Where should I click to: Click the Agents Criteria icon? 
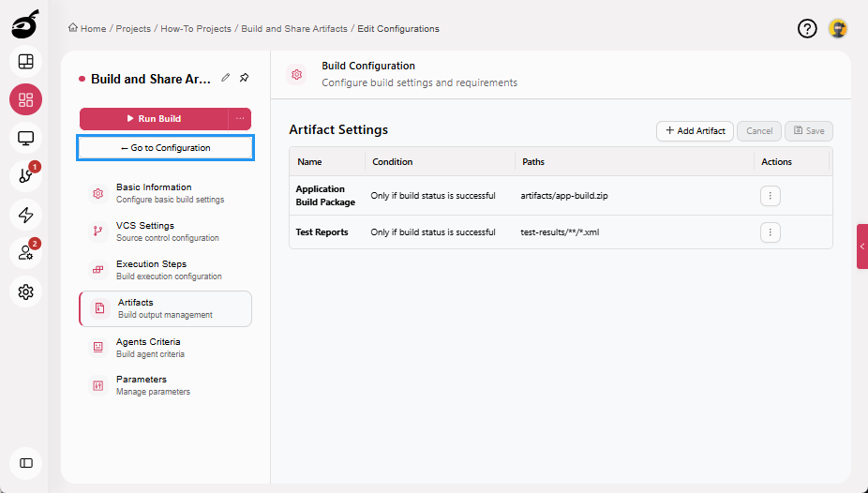tap(98, 348)
